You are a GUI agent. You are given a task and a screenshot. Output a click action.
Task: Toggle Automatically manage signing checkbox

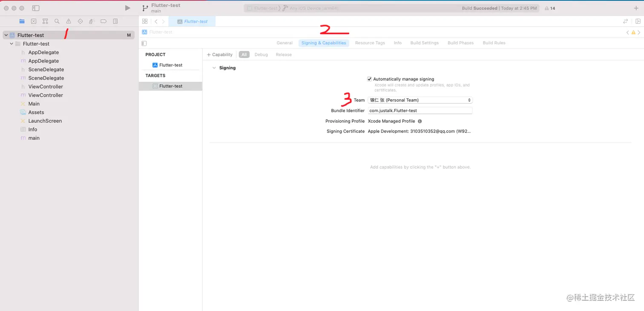pyautogui.click(x=369, y=79)
